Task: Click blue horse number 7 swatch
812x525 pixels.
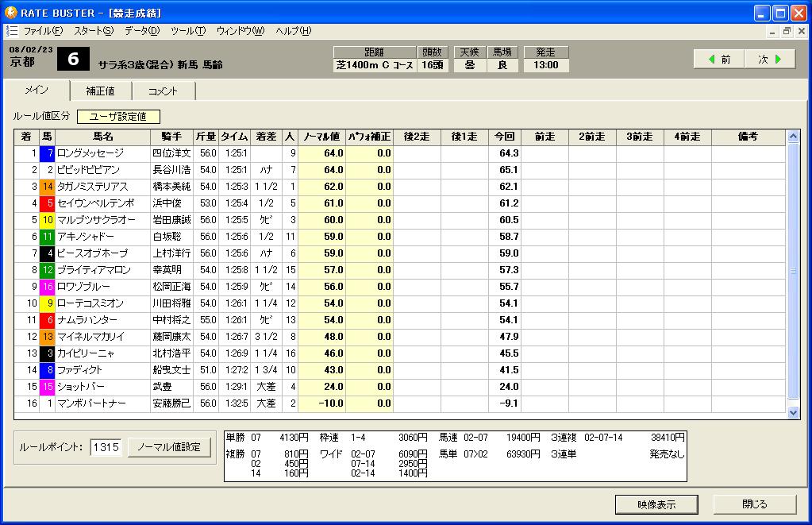Action: click(x=48, y=153)
